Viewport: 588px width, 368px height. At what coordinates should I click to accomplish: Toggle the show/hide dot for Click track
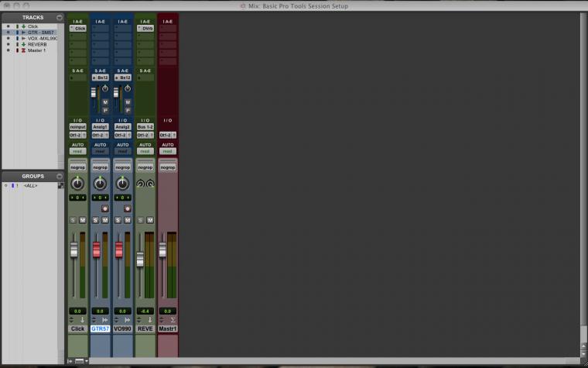[9, 26]
